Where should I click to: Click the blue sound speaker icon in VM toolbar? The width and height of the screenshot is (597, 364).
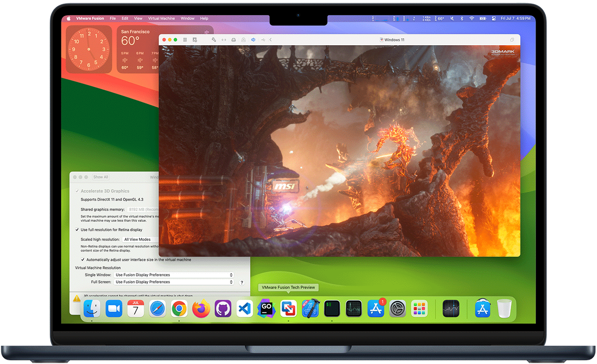pos(253,40)
